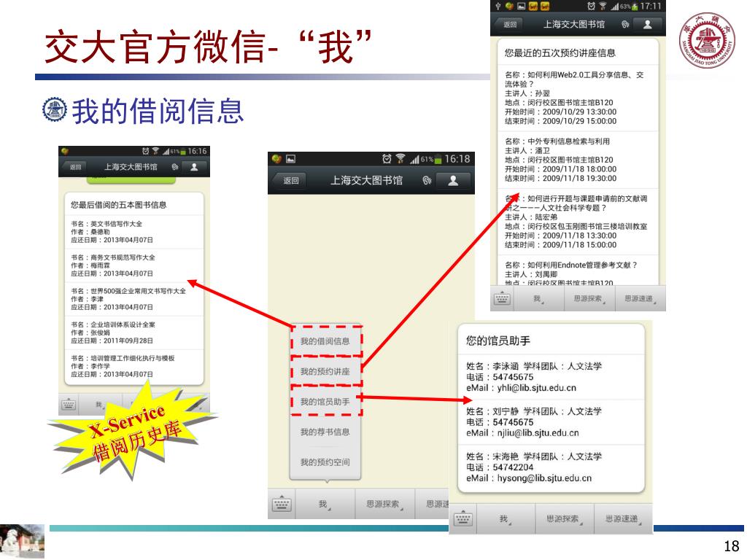Image resolution: width=747 pixels, height=560 pixels.
Task: Open profile icon in 16:16 phone header
Action: tap(194, 167)
